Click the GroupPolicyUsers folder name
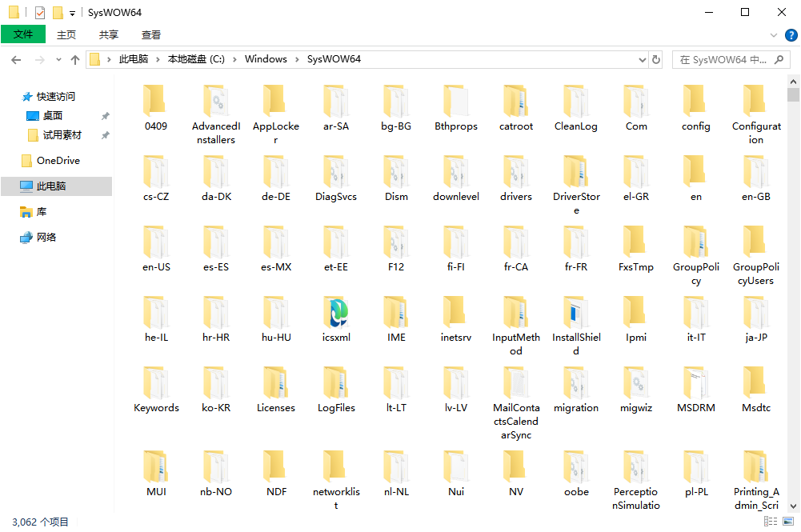Image resolution: width=801 pixels, height=532 pixels. (x=756, y=274)
